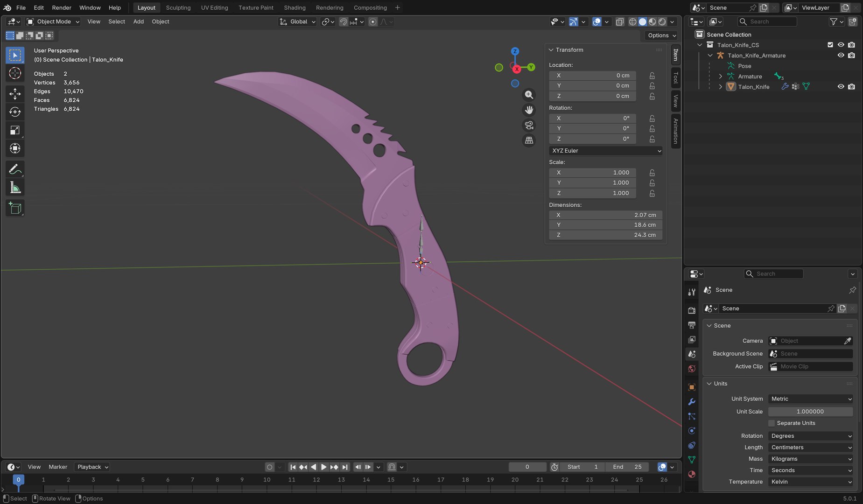This screenshot has height=504, width=863.
Task: Open the File menu
Action: (x=21, y=7)
